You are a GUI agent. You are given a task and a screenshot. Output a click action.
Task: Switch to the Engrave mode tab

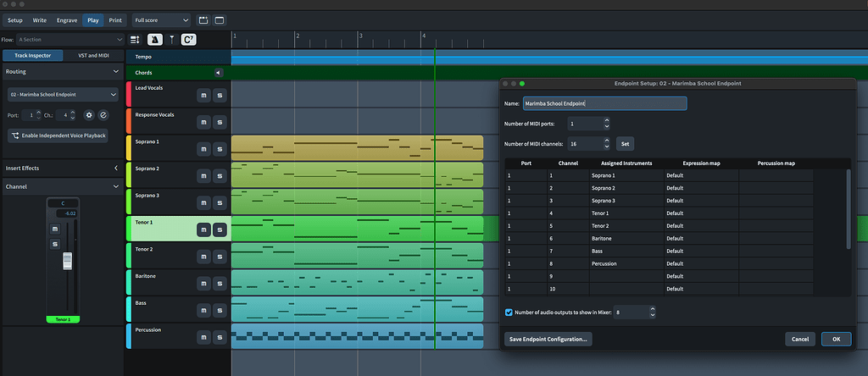[67, 19]
